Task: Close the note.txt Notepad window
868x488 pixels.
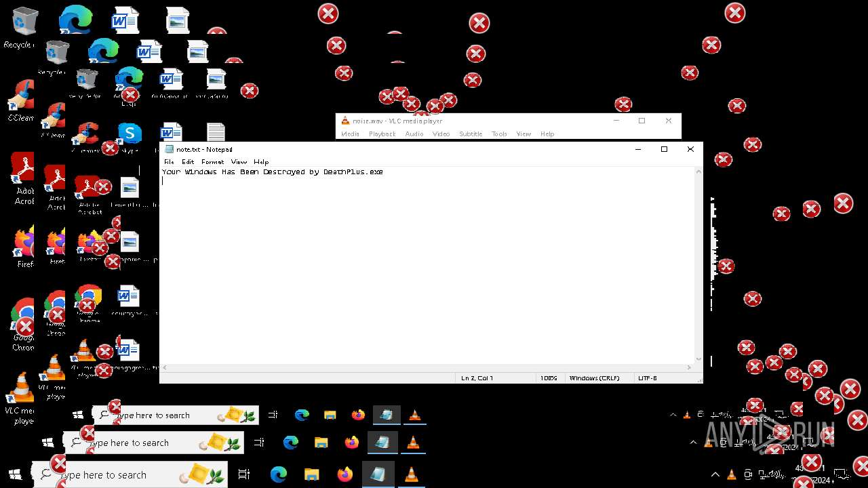Action: (x=690, y=149)
